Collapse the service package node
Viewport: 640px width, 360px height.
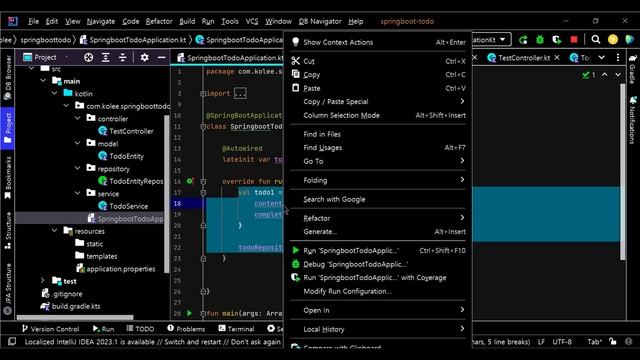pos(78,193)
